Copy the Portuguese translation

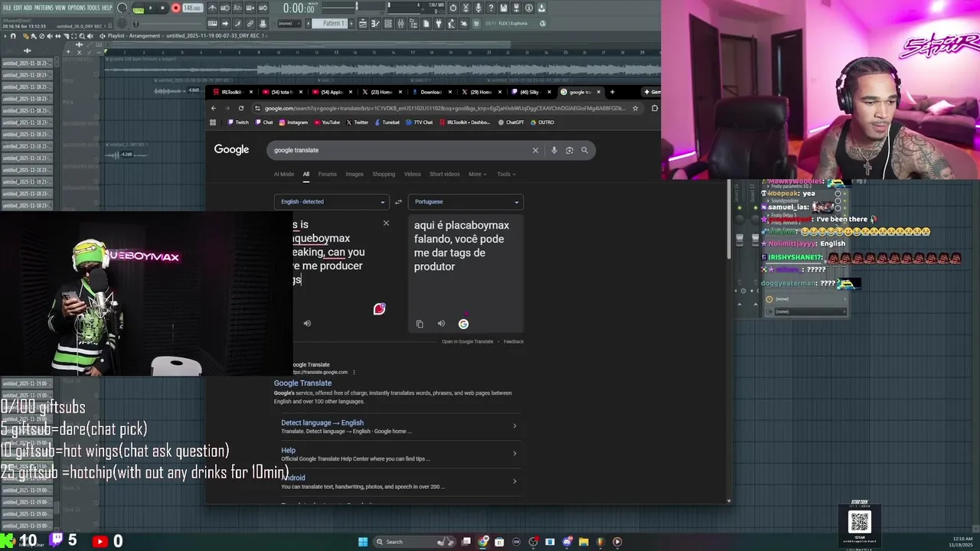click(x=420, y=324)
